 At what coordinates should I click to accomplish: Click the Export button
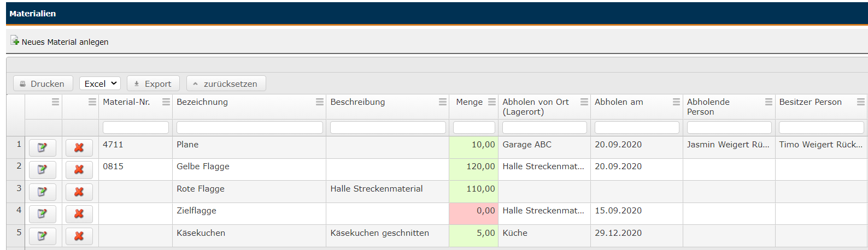(x=153, y=84)
